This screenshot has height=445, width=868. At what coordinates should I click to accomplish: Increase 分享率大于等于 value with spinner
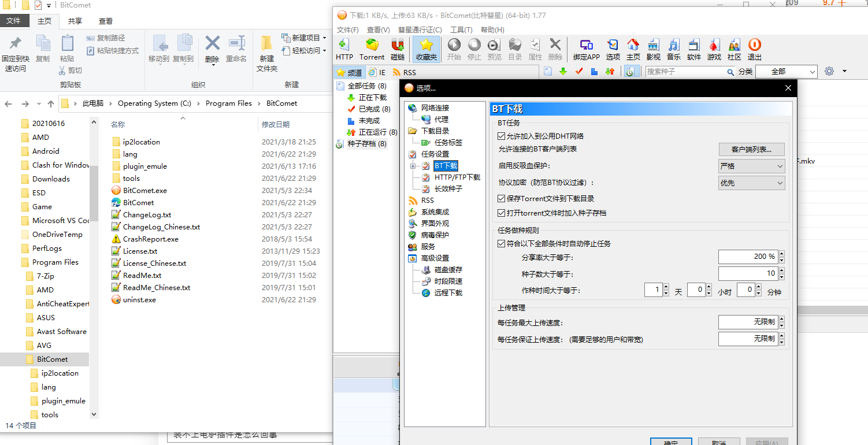(x=781, y=253)
